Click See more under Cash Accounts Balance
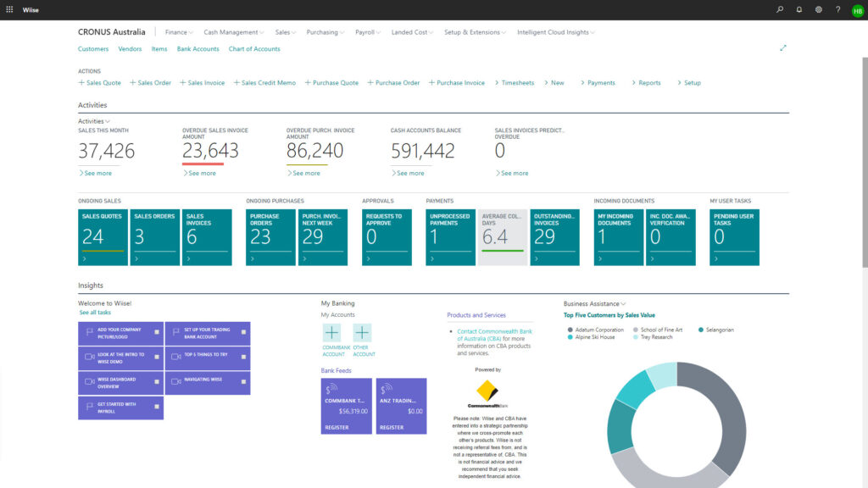This screenshot has height=488, width=868. coord(410,173)
